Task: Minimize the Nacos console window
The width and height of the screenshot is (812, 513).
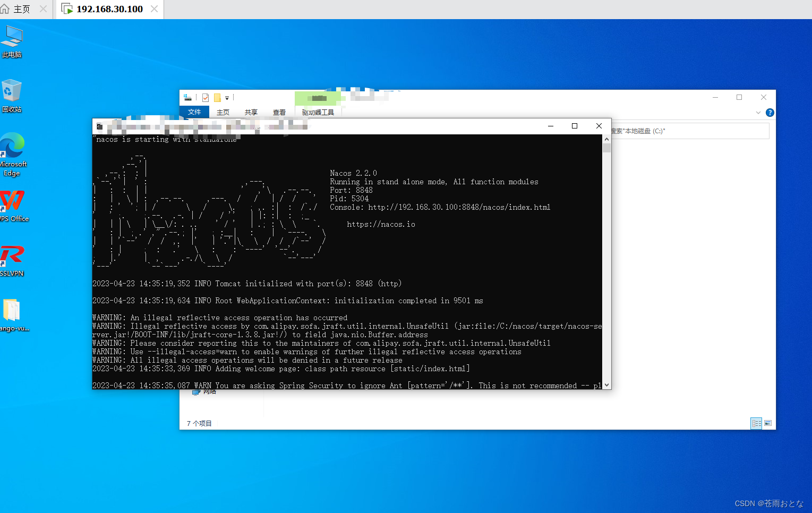Action: point(551,126)
